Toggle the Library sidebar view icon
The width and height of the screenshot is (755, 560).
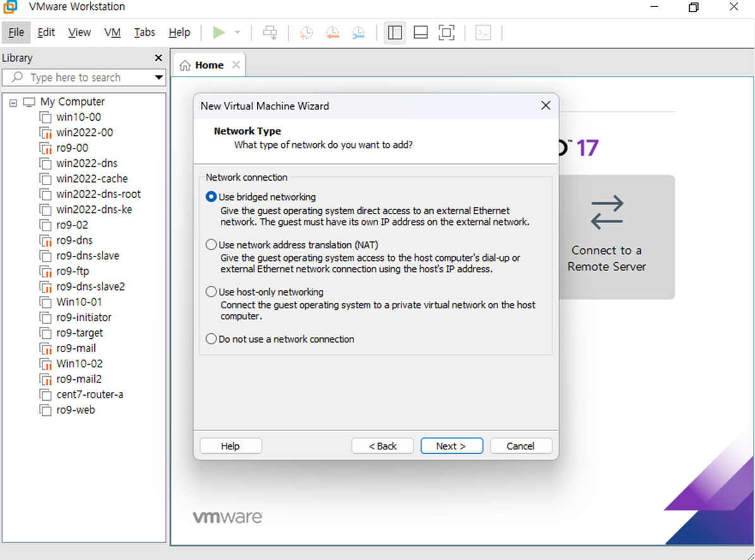point(395,33)
